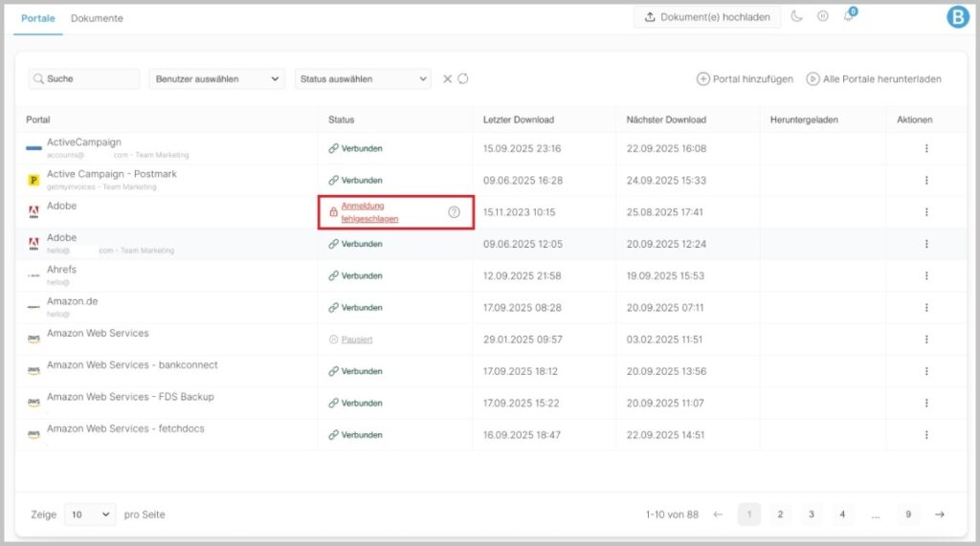Viewport: 980px width, 546px height.
Task: Click Alle Portale herunterladen
Action: [x=874, y=78]
